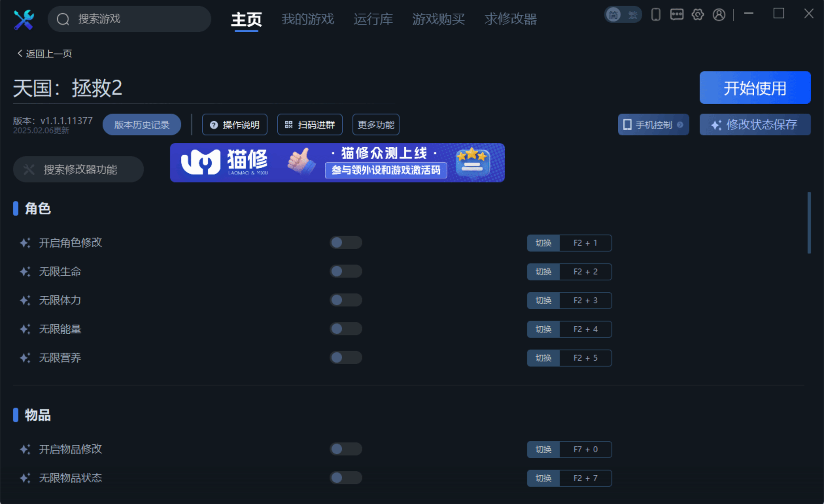Screen dimensions: 824x504
Task: Open 版本历史记录 button
Action: point(142,125)
